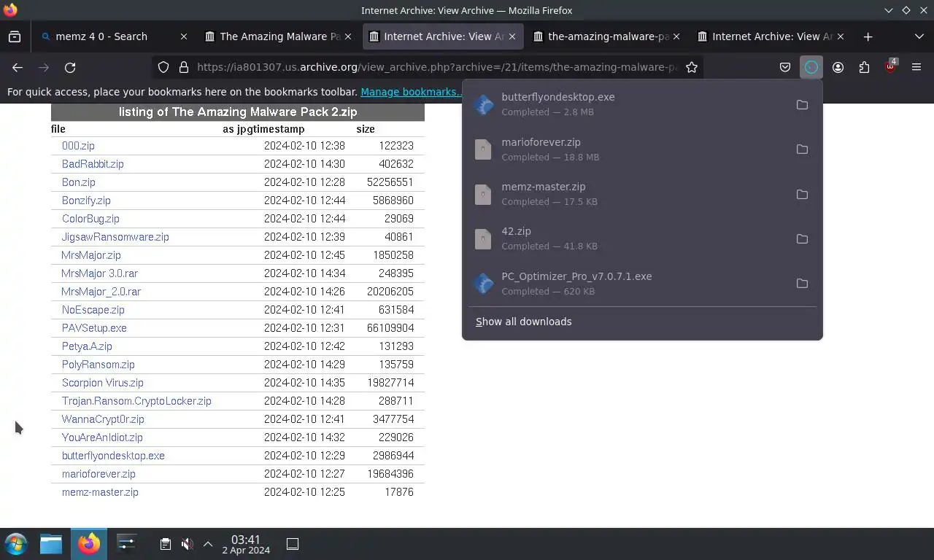Open the tracking protection shield icon
The image size is (934, 560).
(163, 67)
